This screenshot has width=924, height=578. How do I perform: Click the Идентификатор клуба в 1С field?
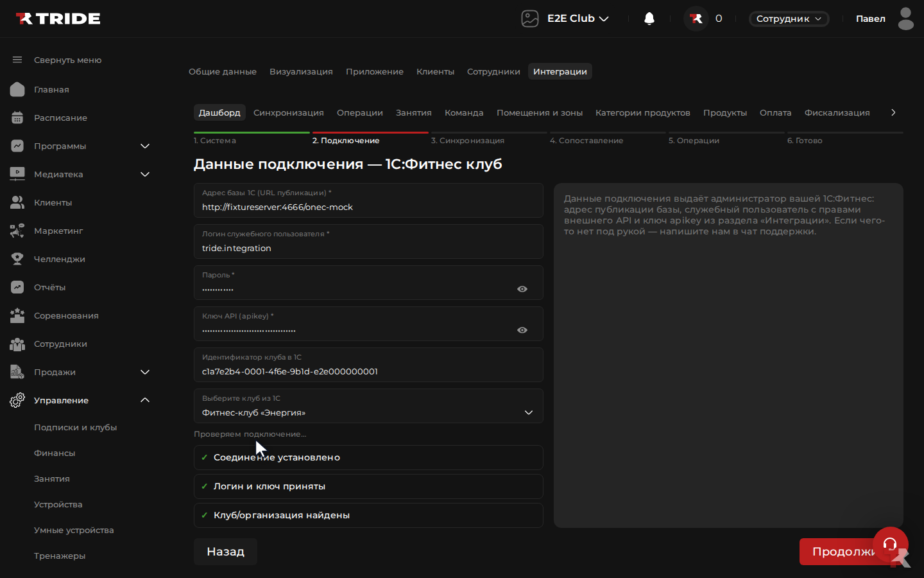[x=368, y=365]
